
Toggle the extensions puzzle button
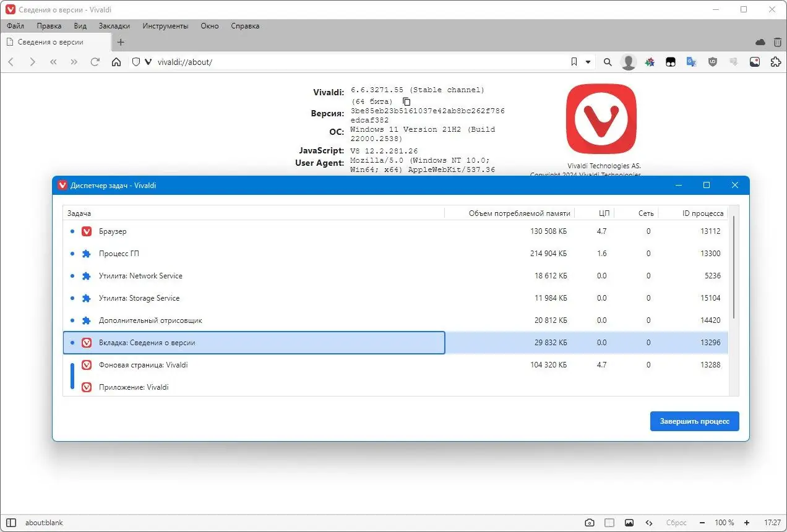[x=775, y=62]
